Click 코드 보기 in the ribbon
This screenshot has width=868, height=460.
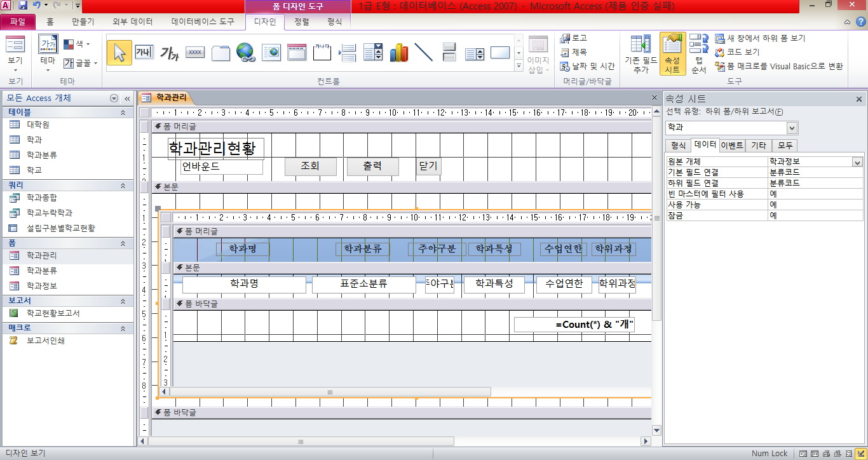(743, 52)
